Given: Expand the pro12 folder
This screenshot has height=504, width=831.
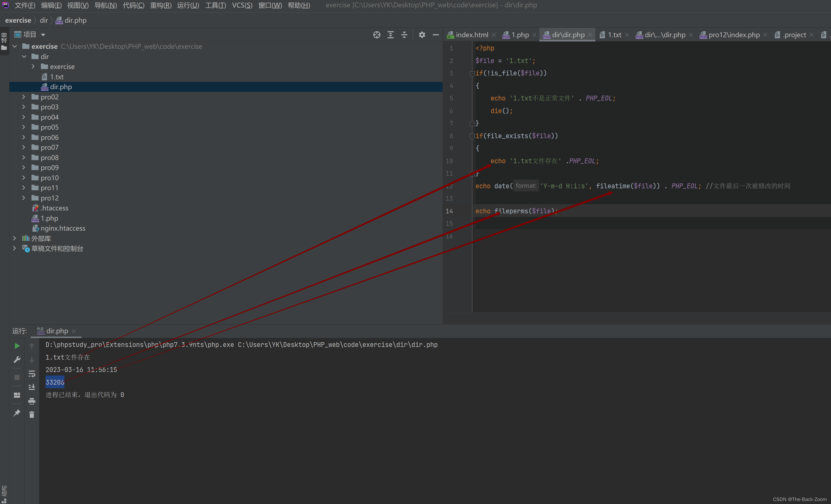Looking at the screenshot, I should 24,198.
